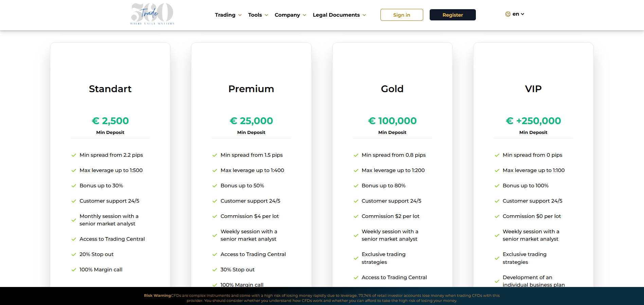Click the VIP €+250,000 deposit amount
644x305 pixels.
(x=533, y=121)
